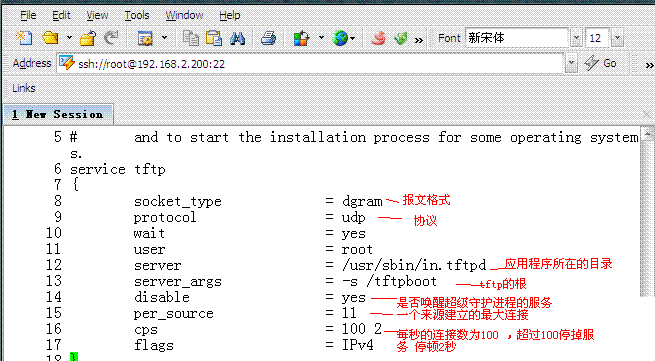
Task: Click 'service tftp' on line 6
Action: 117,169
